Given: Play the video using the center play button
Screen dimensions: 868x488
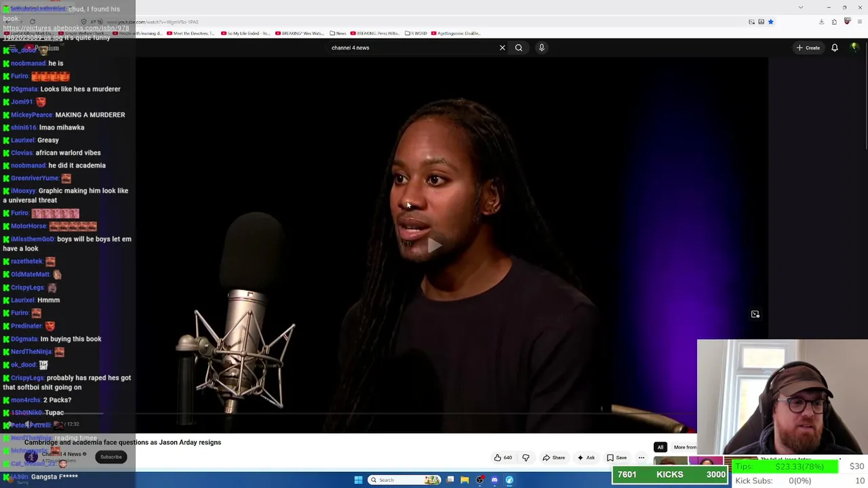Looking at the screenshot, I should point(434,245).
